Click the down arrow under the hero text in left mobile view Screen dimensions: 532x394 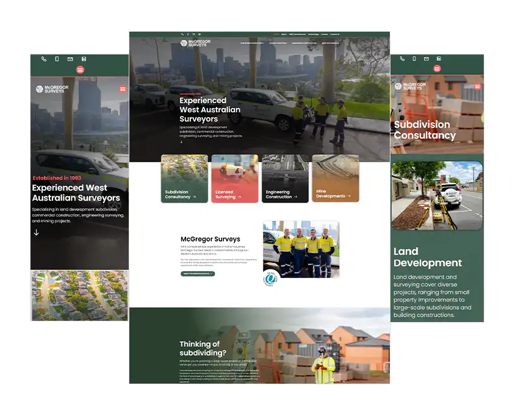pyautogui.click(x=37, y=232)
